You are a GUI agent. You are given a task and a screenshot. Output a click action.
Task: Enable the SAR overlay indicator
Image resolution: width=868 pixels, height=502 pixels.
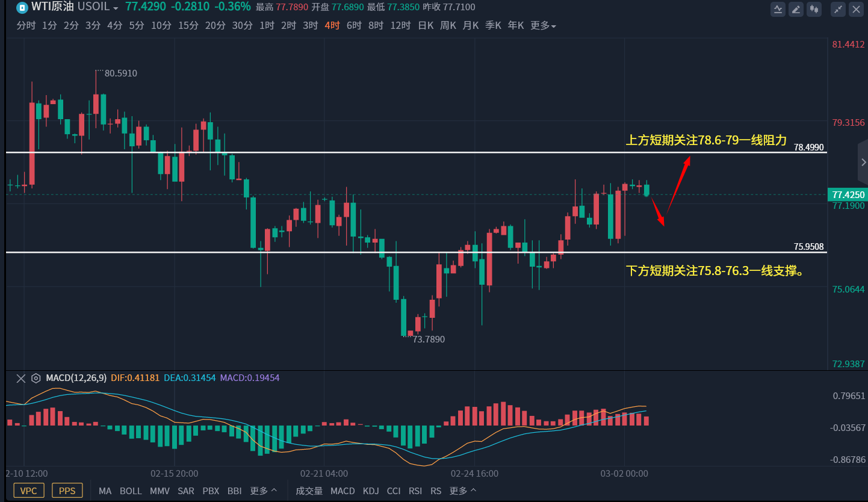(186, 491)
